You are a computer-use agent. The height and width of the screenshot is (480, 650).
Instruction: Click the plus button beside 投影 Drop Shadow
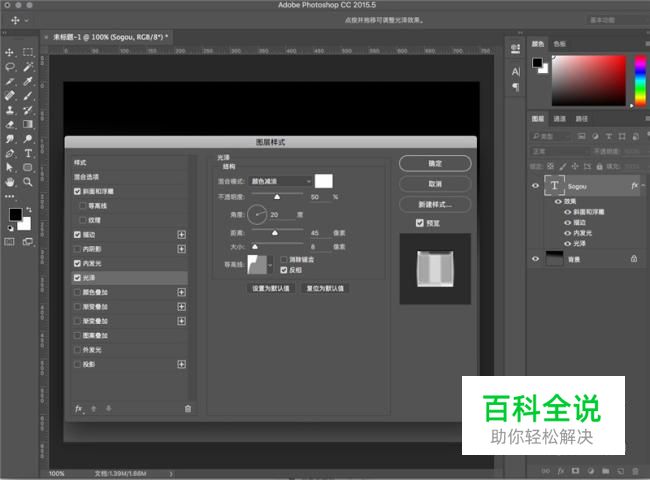pyautogui.click(x=182, y=364)
